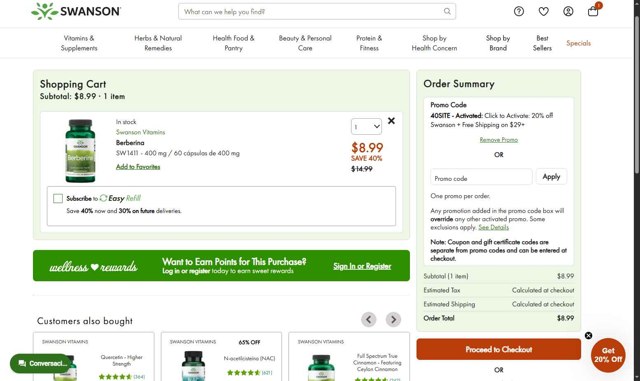Click 'SAVE 40%' label
640x381 pixels.
pyautogui.click(x=367, y=158)
